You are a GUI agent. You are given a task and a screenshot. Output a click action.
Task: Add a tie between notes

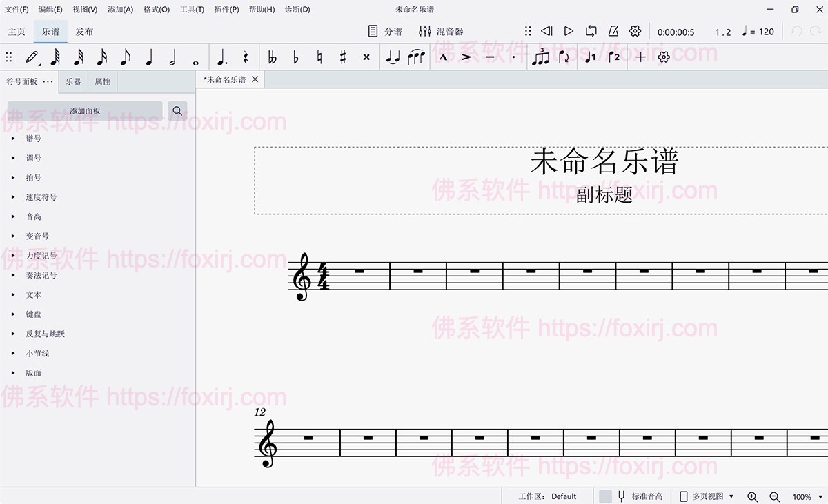(393, 57)
